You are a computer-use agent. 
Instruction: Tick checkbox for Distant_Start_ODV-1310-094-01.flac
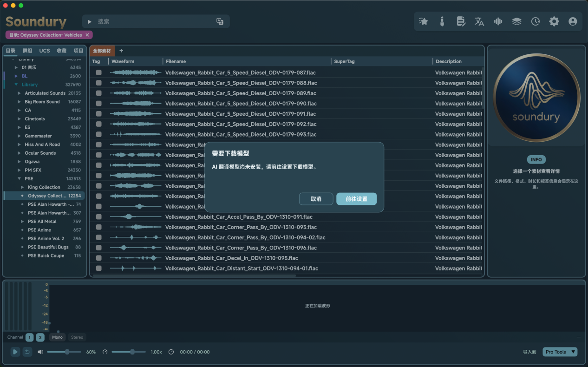(x=98, y=269)
